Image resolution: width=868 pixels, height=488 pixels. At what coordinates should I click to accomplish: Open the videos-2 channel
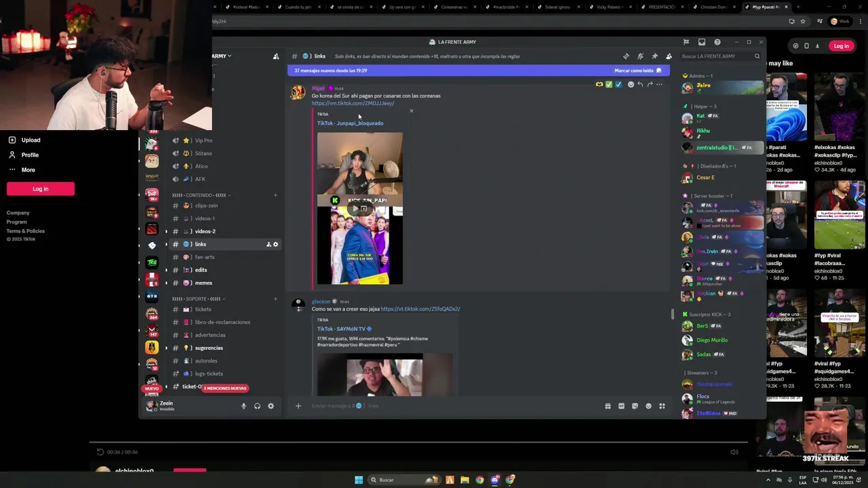[x=224, y=231]
